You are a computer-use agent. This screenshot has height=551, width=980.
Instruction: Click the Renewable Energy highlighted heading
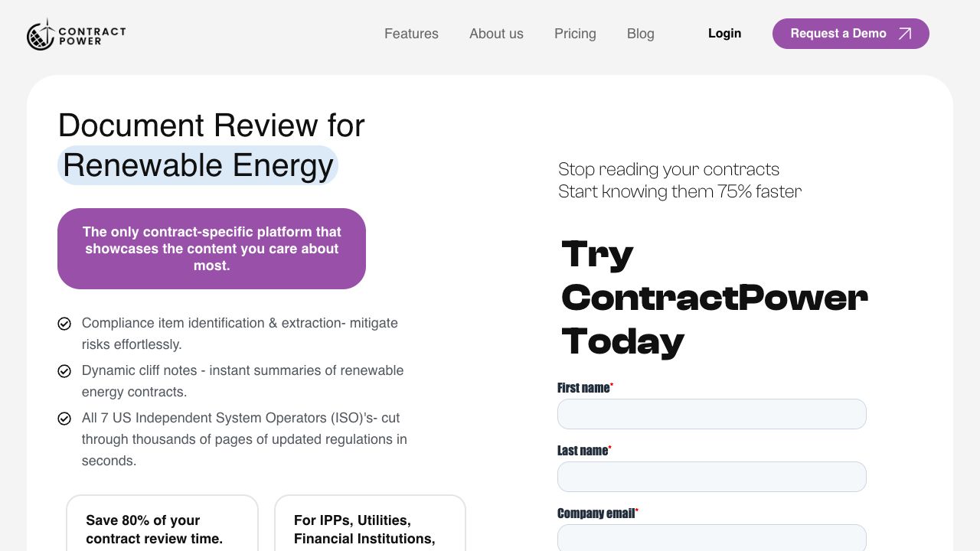coord(198,165)
